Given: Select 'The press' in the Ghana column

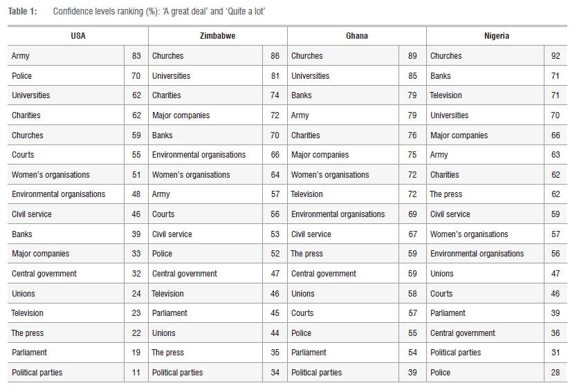Looking at the screenshot, I should click(x=307, y=254).
